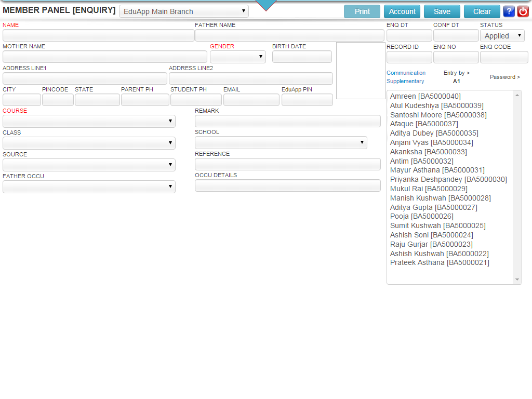Select Priyanka Deshpandey [BA5000030]
Image resolution: width=532 pixels, height=399 pixels.
448,179
